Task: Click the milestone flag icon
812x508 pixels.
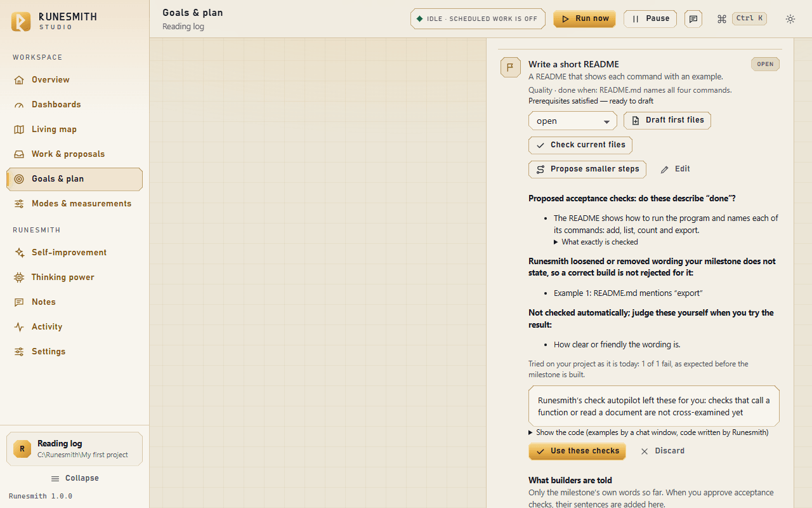Action: point(511,67)
